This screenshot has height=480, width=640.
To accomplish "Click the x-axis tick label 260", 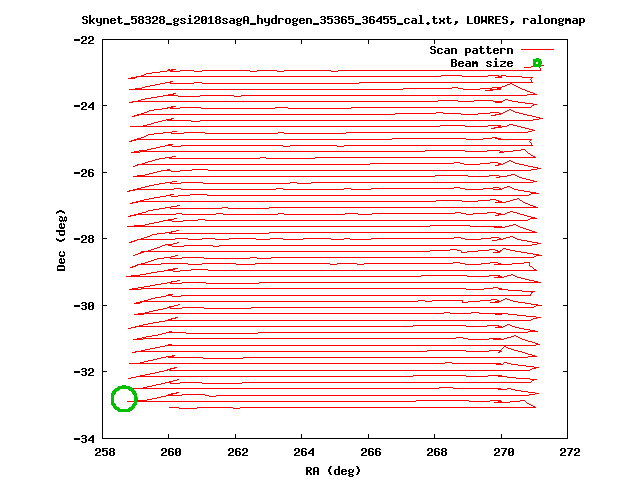I will coord(171,452).
